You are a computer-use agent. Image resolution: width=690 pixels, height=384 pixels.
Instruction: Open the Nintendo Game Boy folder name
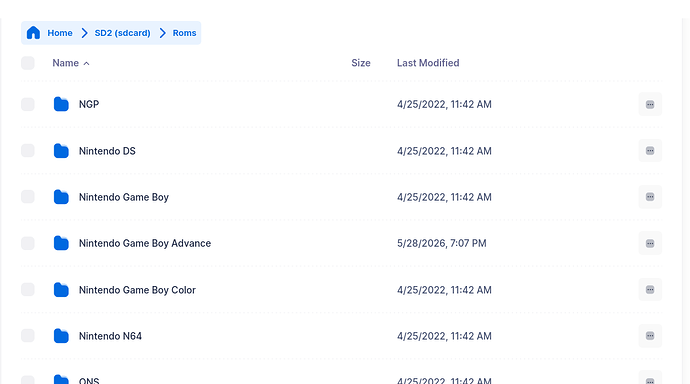124,197
